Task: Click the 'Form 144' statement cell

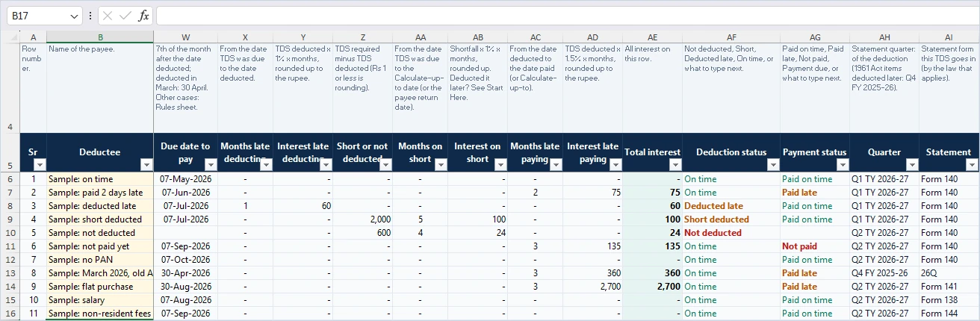Action: click(949, 314)
